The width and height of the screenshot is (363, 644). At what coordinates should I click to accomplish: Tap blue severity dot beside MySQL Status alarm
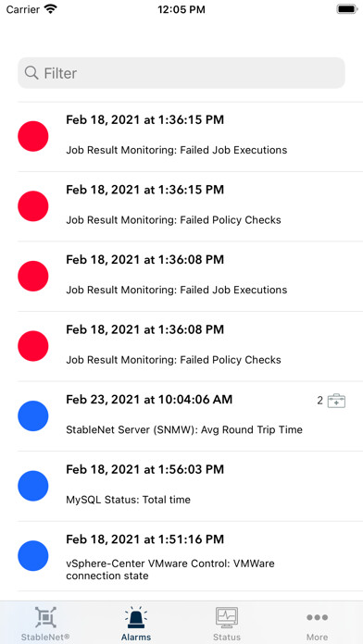(x=33, y=486)
